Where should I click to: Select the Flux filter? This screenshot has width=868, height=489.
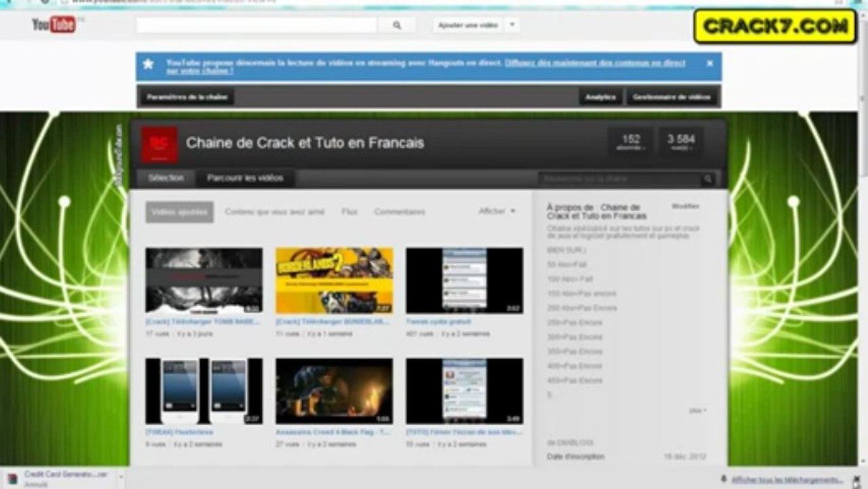pyautogui.click(x=350, y=212)
